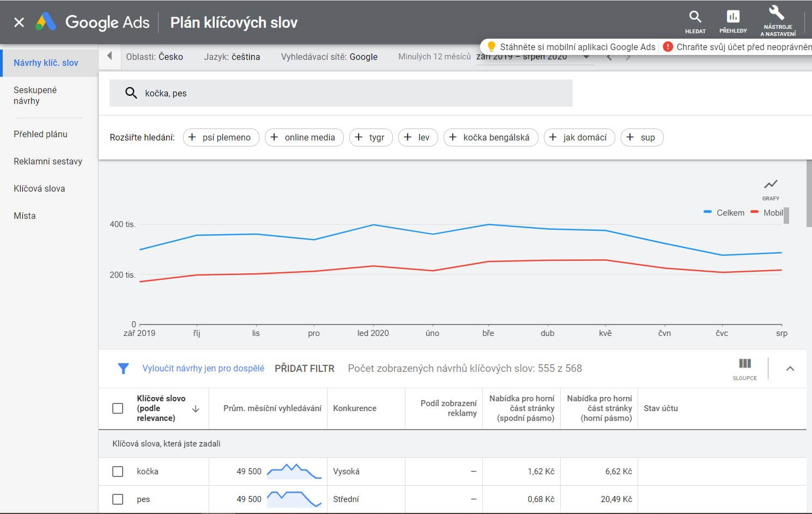Image resolution: width=812 pixels, height=514 pixels.
Task: Click PŘIDAT FILTR
Action: [x=305, y=369]
